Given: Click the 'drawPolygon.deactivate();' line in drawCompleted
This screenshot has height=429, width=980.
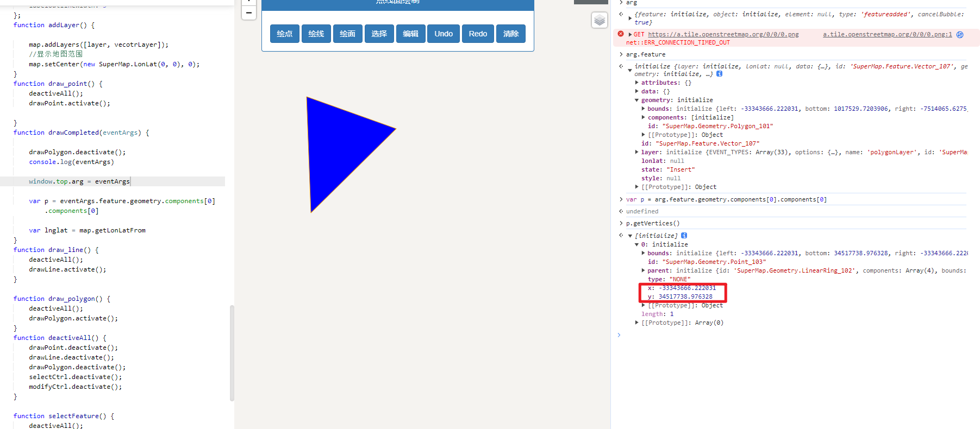Looking at the screenshot, I should click(x=77, y=152).
